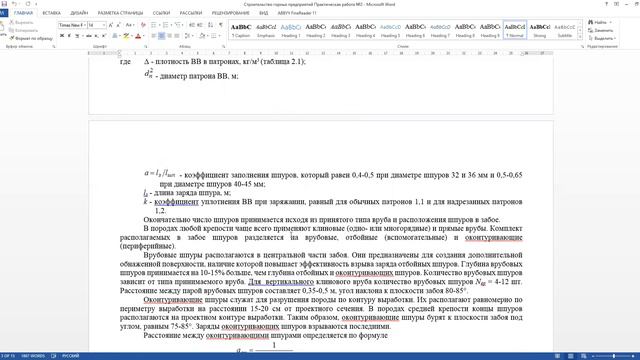
Task: Toggle subscript formatting
Action: [x=96, y=36]
